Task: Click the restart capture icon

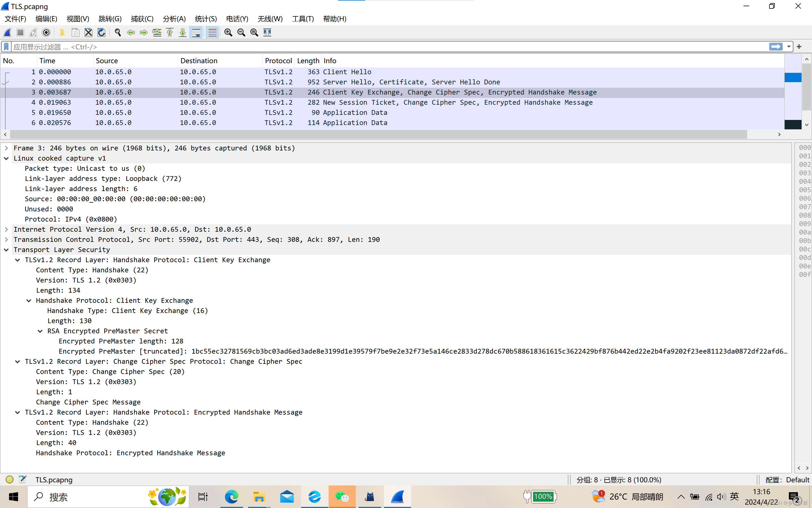Action: tap(33, 32)
